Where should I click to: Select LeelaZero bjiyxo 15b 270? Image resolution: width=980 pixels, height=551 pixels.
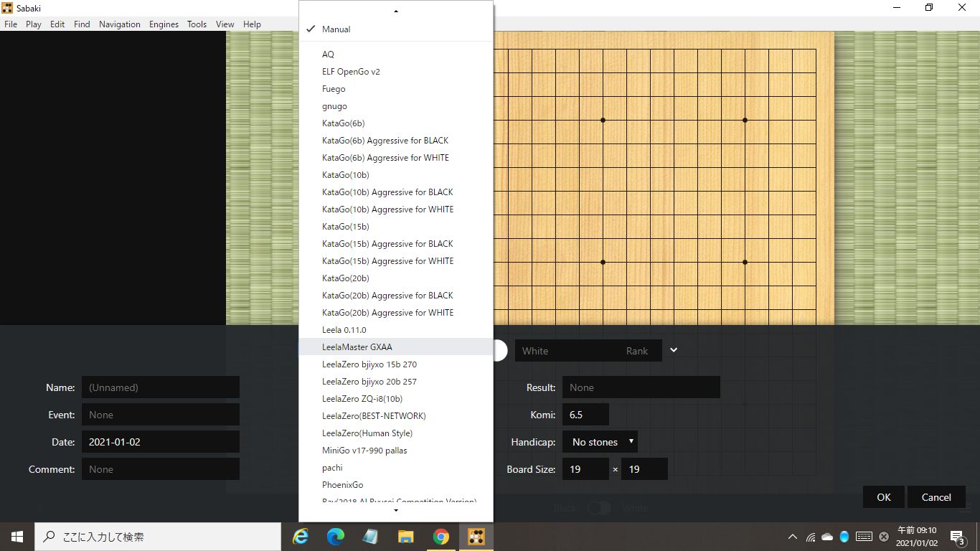tap(396, 364)
